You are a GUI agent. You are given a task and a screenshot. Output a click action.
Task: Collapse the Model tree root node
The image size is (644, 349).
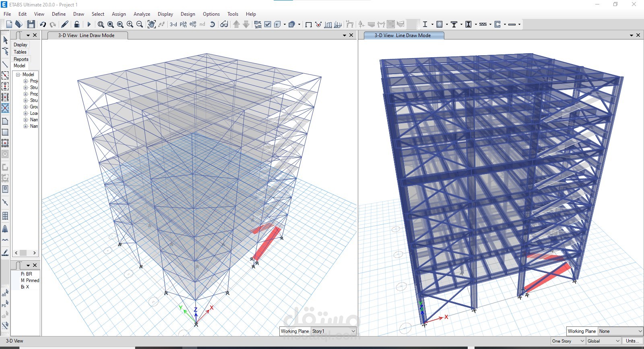(19, 75)
